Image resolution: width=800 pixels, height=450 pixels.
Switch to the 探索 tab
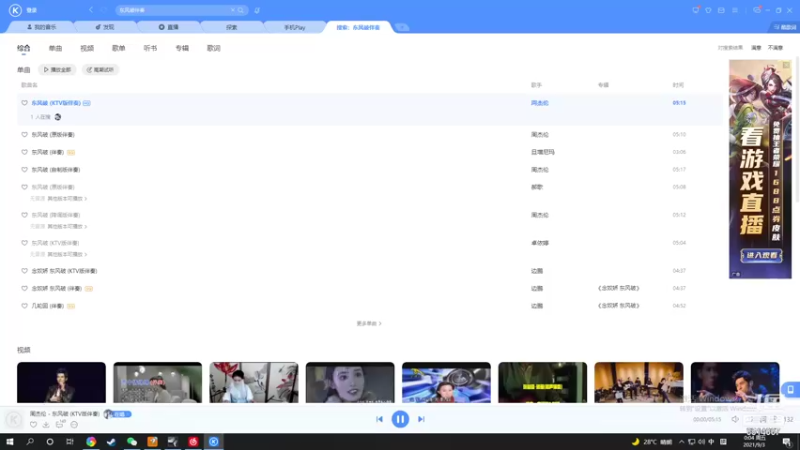pos(232,27)
